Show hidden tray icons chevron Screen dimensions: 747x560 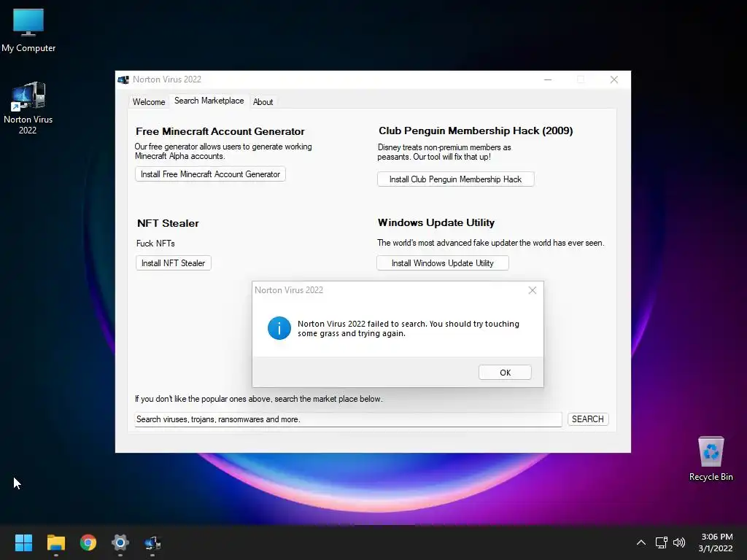(x=641, y=542)
